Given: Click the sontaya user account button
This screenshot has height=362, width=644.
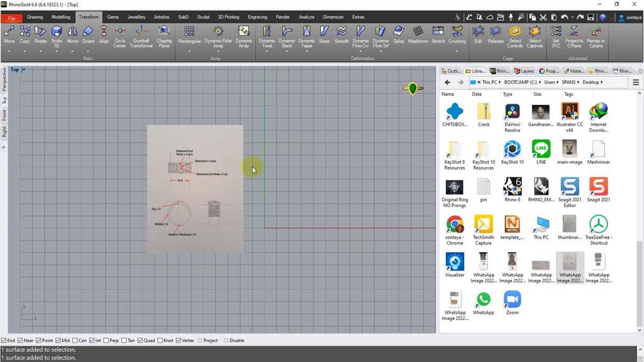Looking at the screenshot, I should pyautogui.click(x=630, y=17).
